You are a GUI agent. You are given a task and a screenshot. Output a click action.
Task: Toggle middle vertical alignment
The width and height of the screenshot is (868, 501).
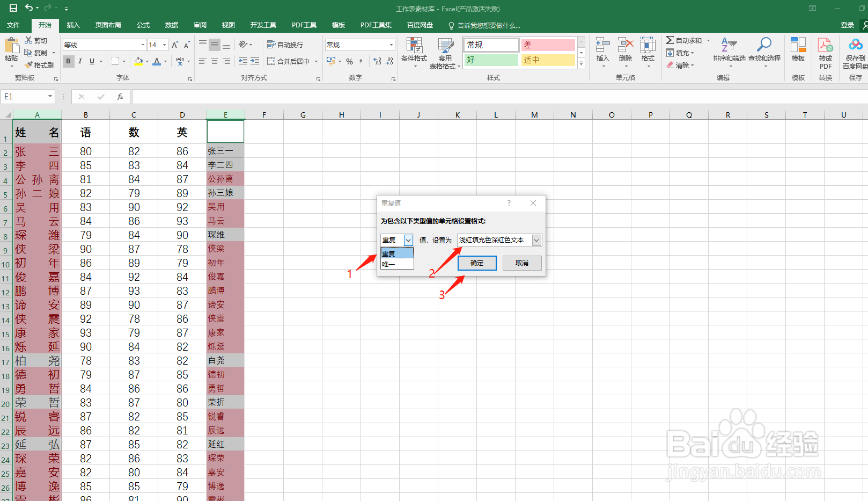tap(215, 45)
